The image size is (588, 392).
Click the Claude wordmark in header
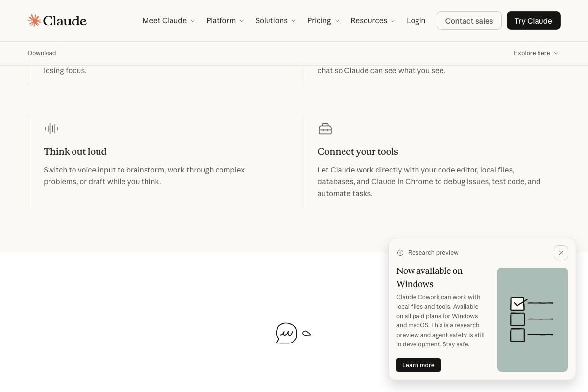(65, 21)
